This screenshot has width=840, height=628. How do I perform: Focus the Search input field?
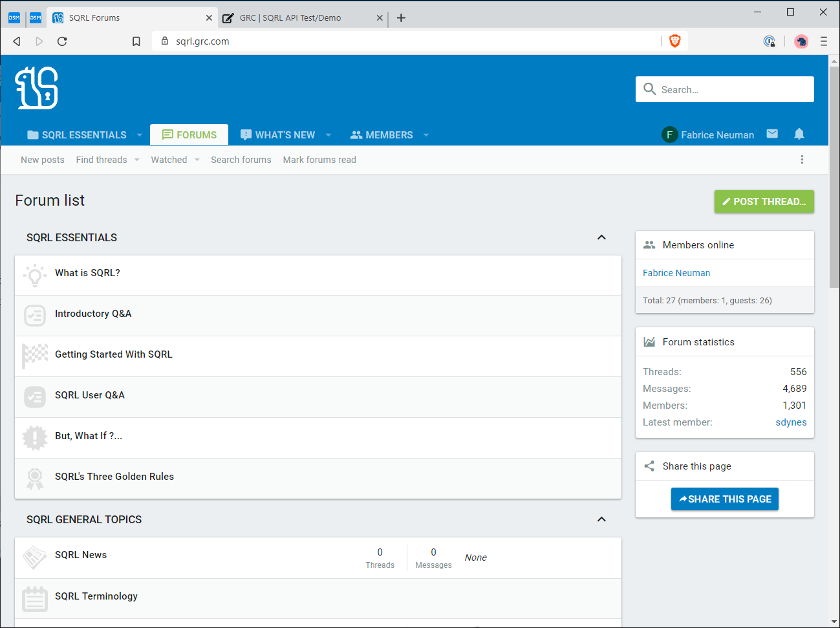[x=725, y=89]
